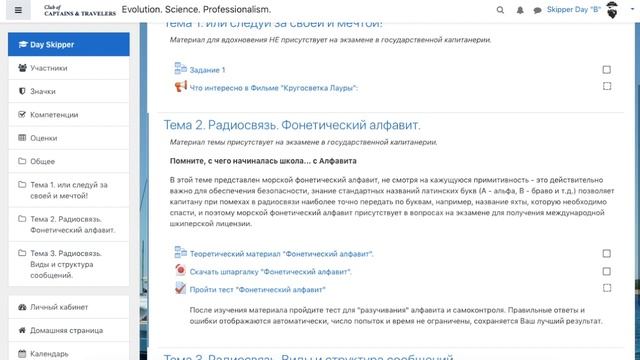Tick completion box for Теоретический материал
The image size is (640, 360).
pos(607,253)
